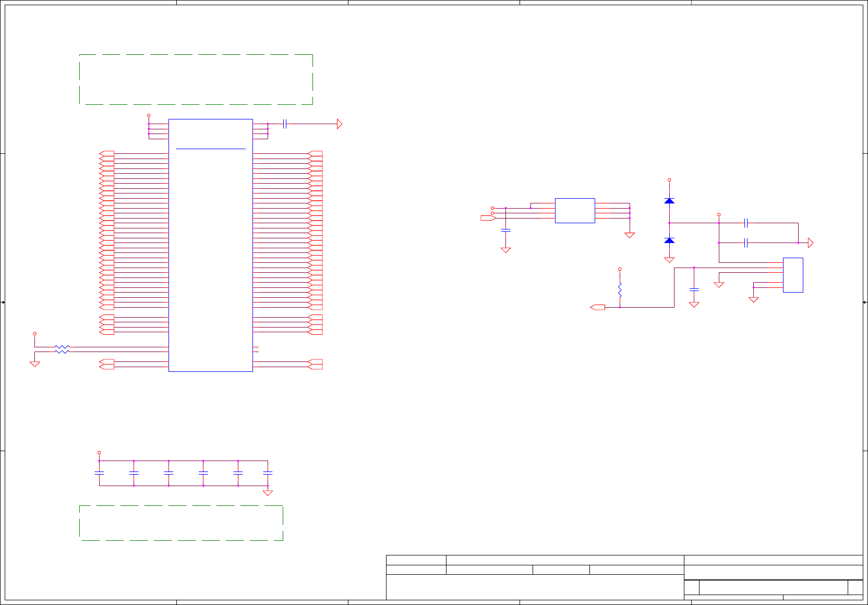The image size is (868, 605).
Task: Select the vertical resistor left of the connector
Action: 620,291
